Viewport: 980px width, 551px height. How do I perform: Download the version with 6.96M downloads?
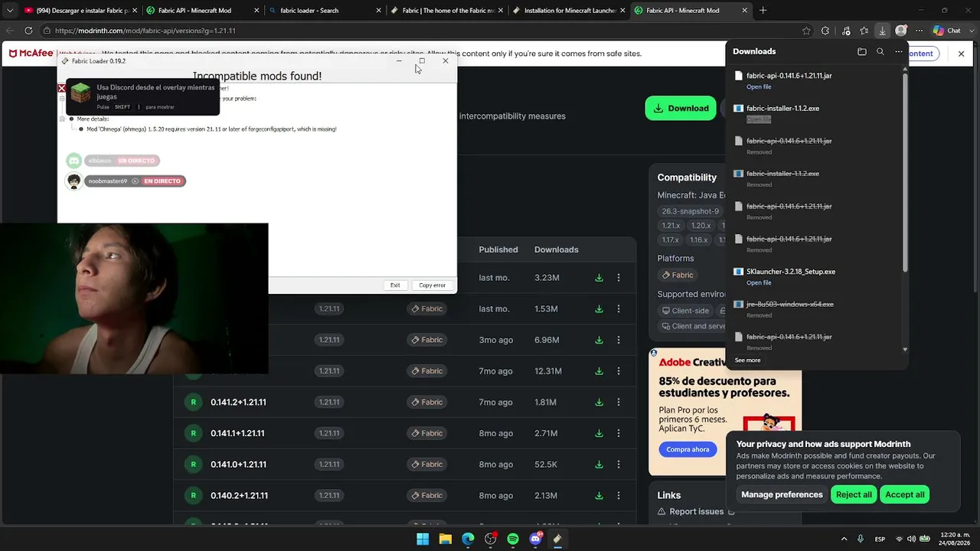point(599,340)
